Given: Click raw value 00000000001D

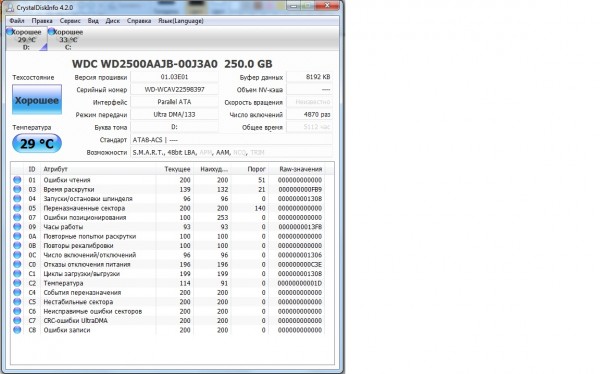Looking at the screenshot, I should (300, 283).
